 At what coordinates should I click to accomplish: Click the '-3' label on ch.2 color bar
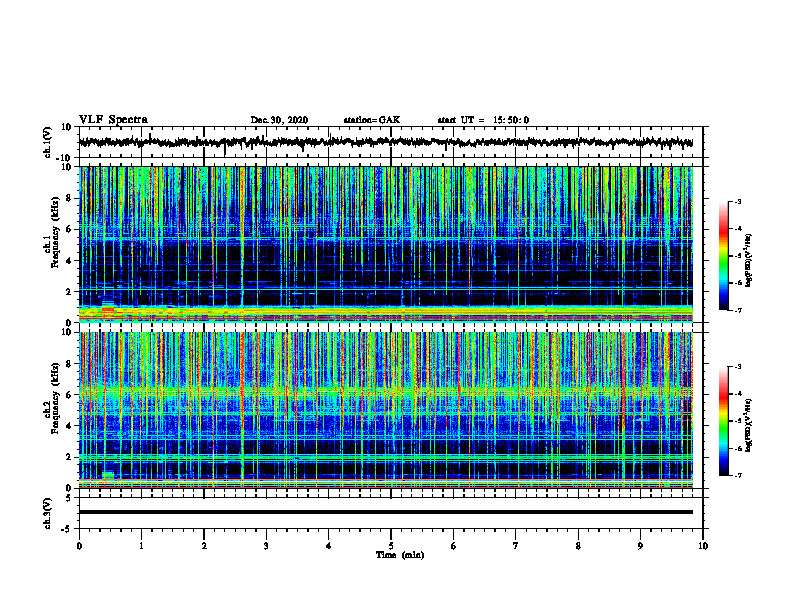(738, 367)
